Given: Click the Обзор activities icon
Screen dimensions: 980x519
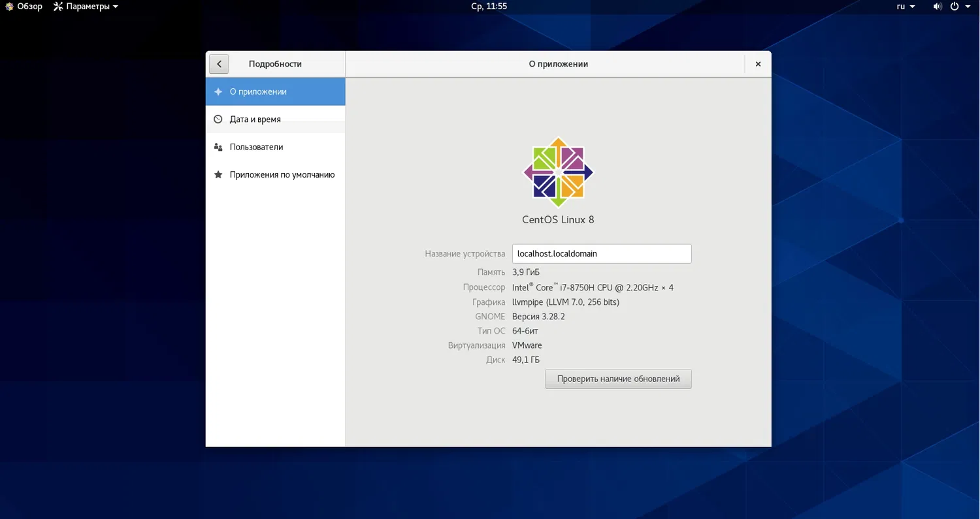Looking at the screenshot, I should [x=9, y=7].
